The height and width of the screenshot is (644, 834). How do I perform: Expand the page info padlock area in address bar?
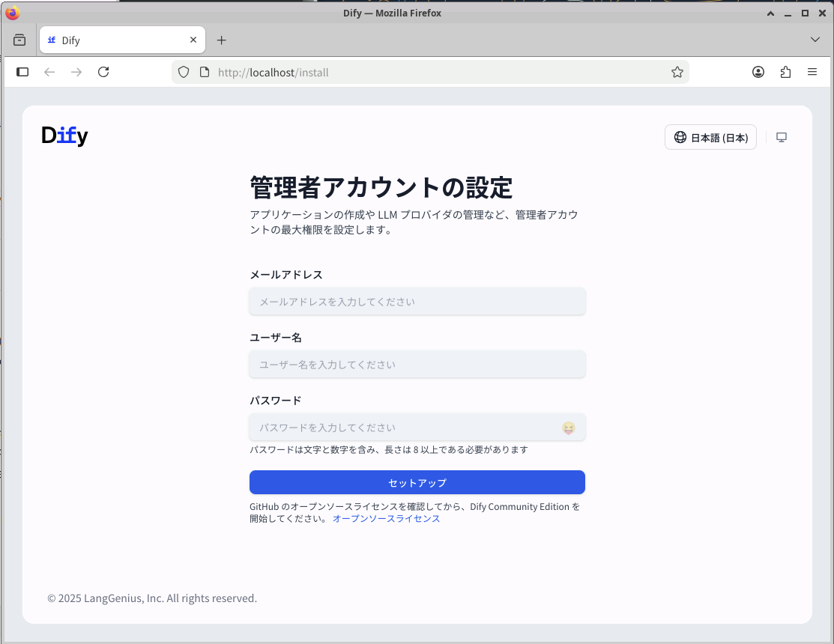coord(203,72)
